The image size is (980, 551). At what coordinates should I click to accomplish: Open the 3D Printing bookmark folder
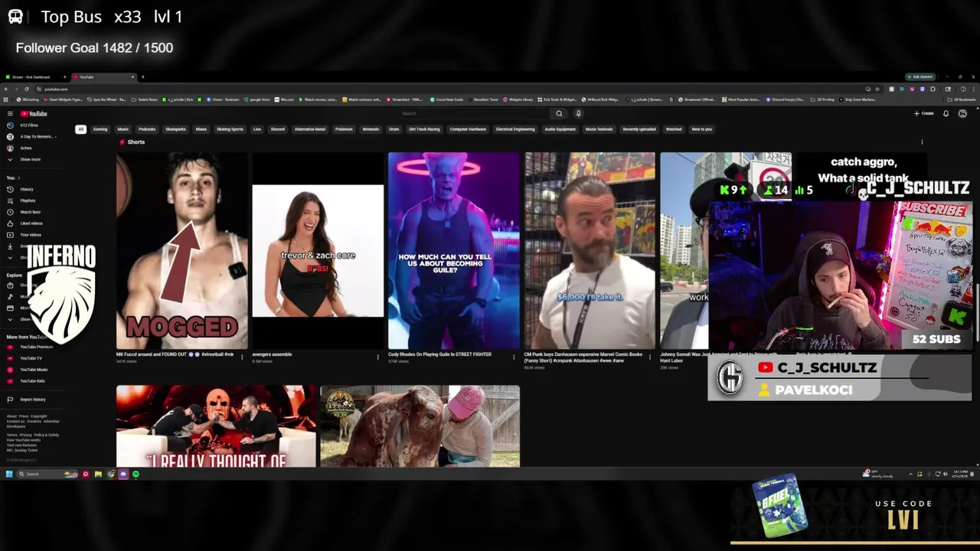click(822, 99)
